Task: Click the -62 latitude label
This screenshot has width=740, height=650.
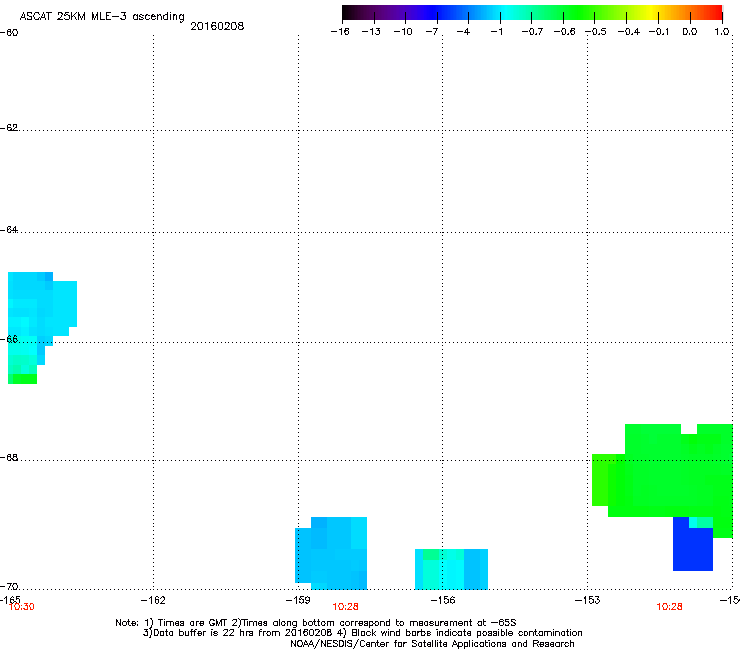Action: click(9, 128)
